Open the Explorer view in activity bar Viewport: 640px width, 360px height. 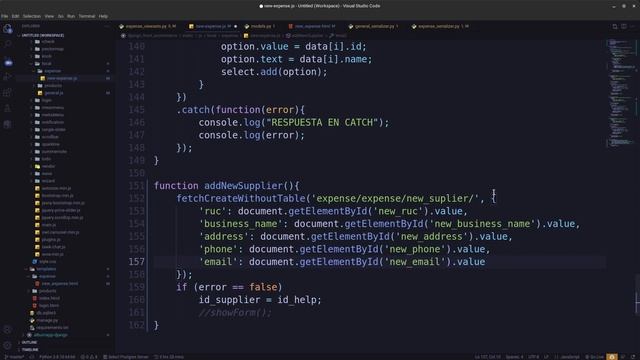tap(7, 29)
